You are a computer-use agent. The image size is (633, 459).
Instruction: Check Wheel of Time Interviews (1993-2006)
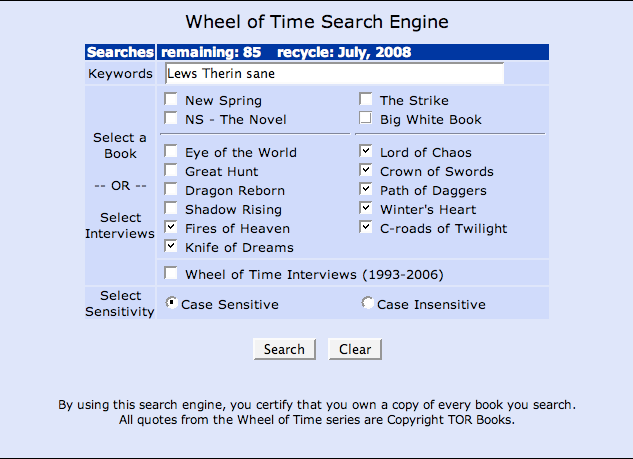[171, 273]
